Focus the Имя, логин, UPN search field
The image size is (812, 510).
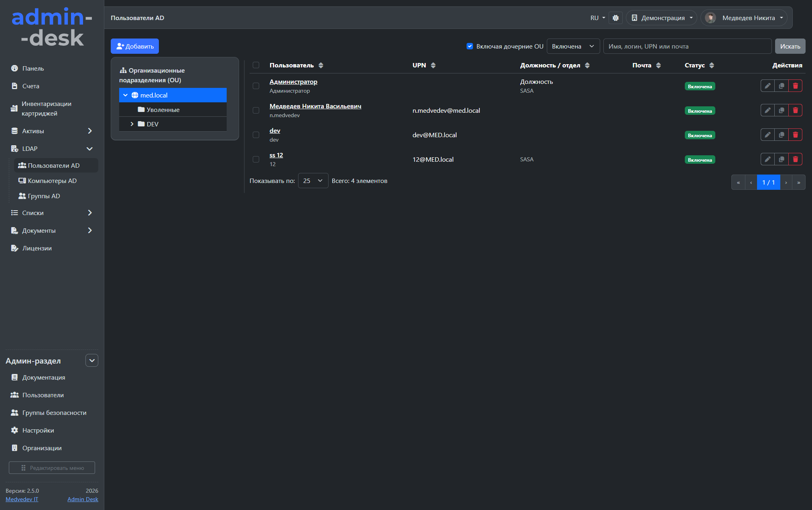[687, 46]
